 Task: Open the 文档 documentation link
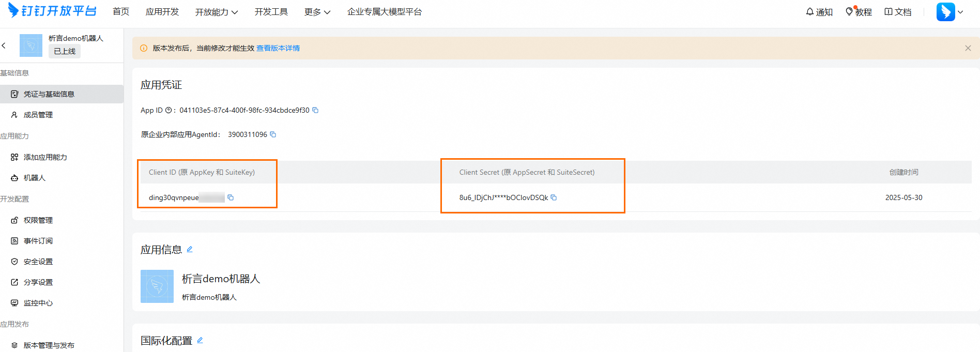coord(898,12)
